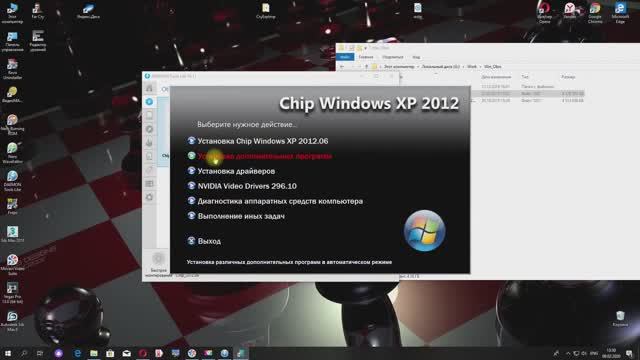The height and width of the screenshot is (360, 640).
Task: Open File Explorer from taskbar
Action: [94, 353]
